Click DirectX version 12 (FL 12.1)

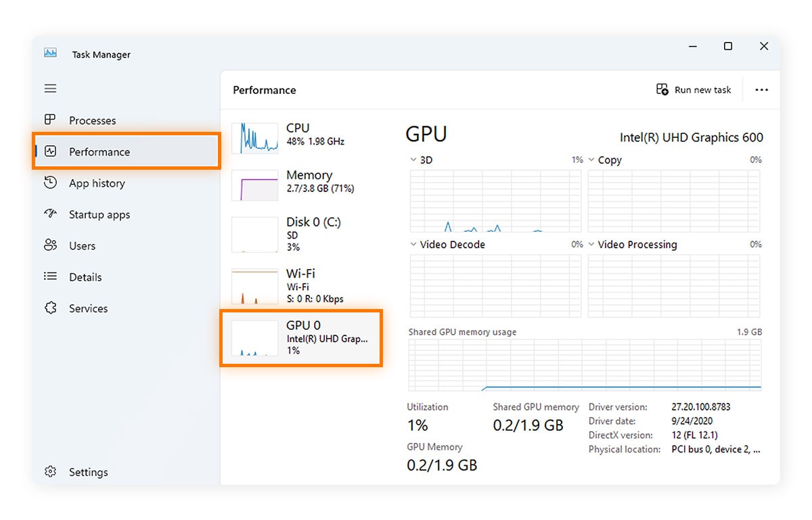695,435
